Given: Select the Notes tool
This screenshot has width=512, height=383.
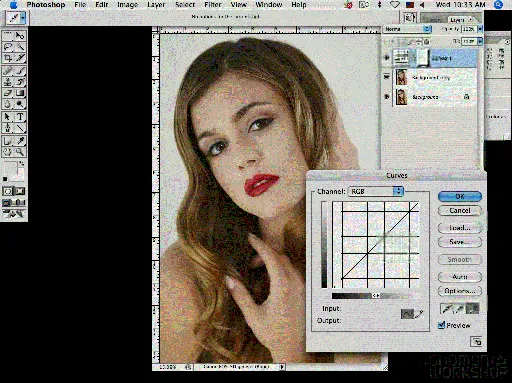Looking at the screenshot, I should point(8,141).
